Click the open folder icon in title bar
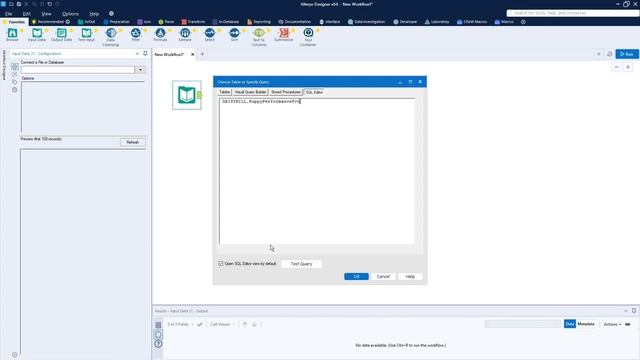Image resolution: width=640 pixels, height=360 pixels. point(11,4)
